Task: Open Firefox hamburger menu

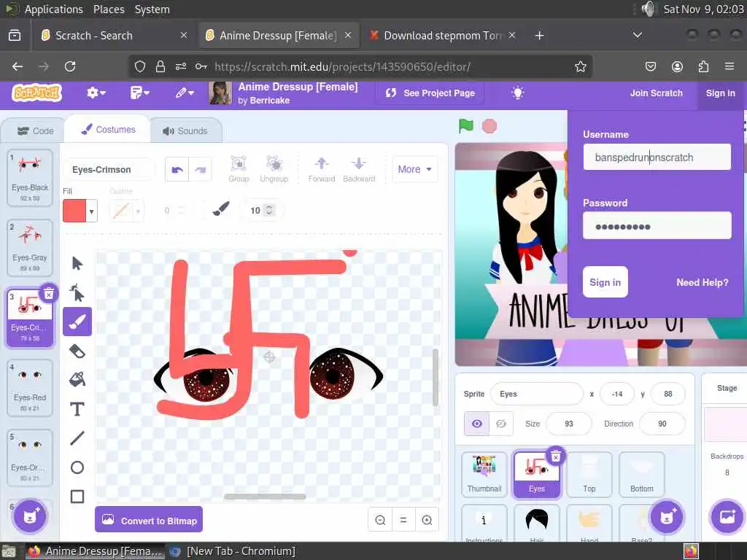Action: pos(729,66)
